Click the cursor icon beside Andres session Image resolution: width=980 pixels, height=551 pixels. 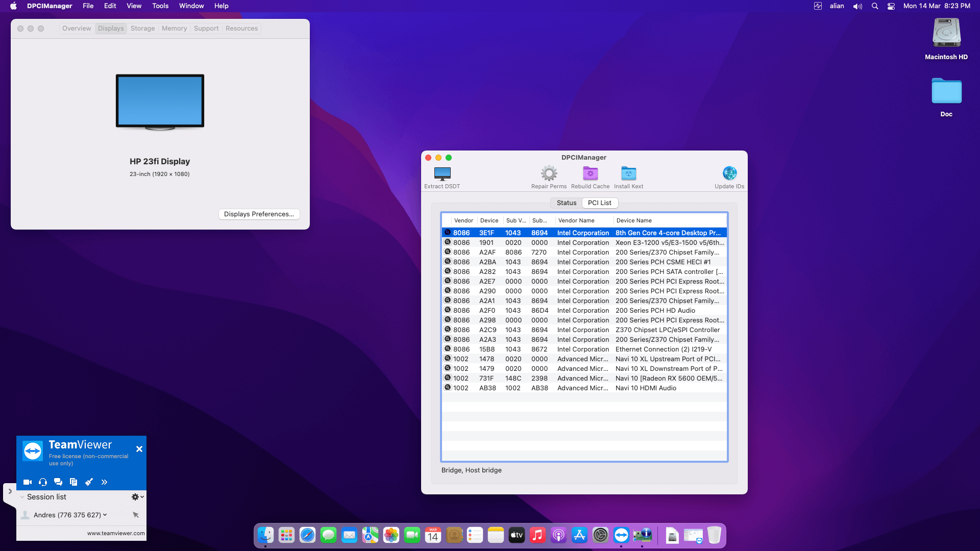pyautogui.click(x=136, y=515)
